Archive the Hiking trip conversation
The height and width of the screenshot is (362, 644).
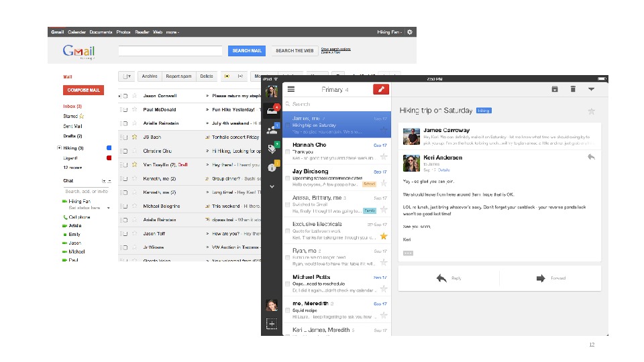coord(555,89)
